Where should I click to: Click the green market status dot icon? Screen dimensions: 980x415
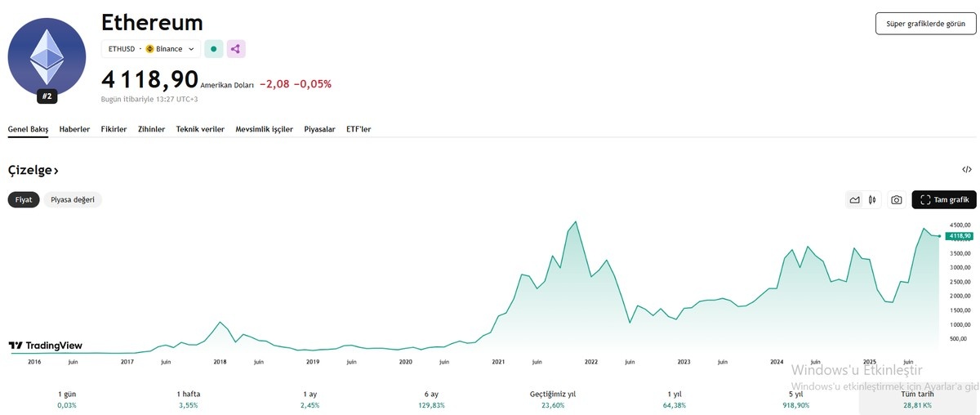coord(213,49)
